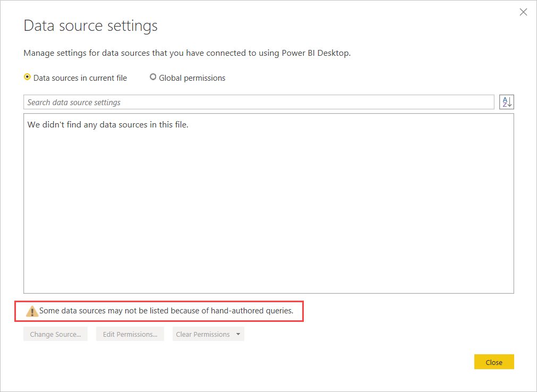537x392 pixels.
Task: Click the Clear Permissions button
Action: (203, 334)
